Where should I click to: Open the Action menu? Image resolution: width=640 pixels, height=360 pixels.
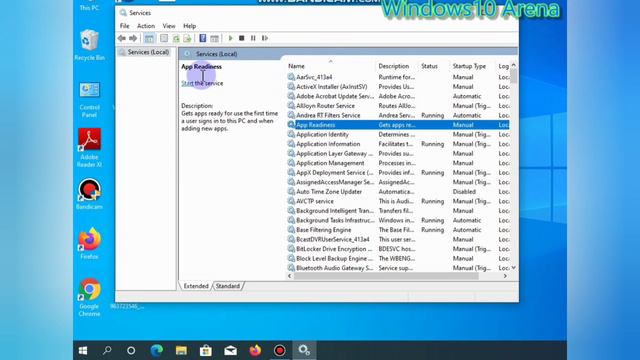pyautogui.click(x=146, y=26)
